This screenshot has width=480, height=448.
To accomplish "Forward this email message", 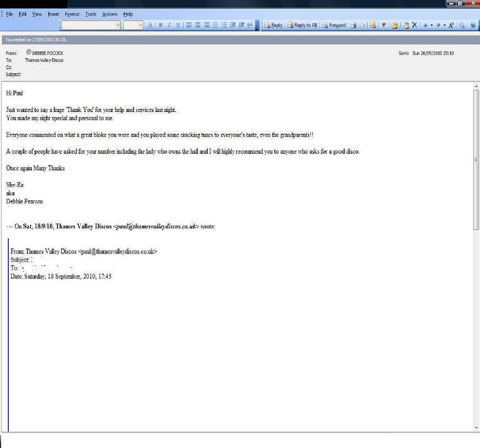I will 334,25.
